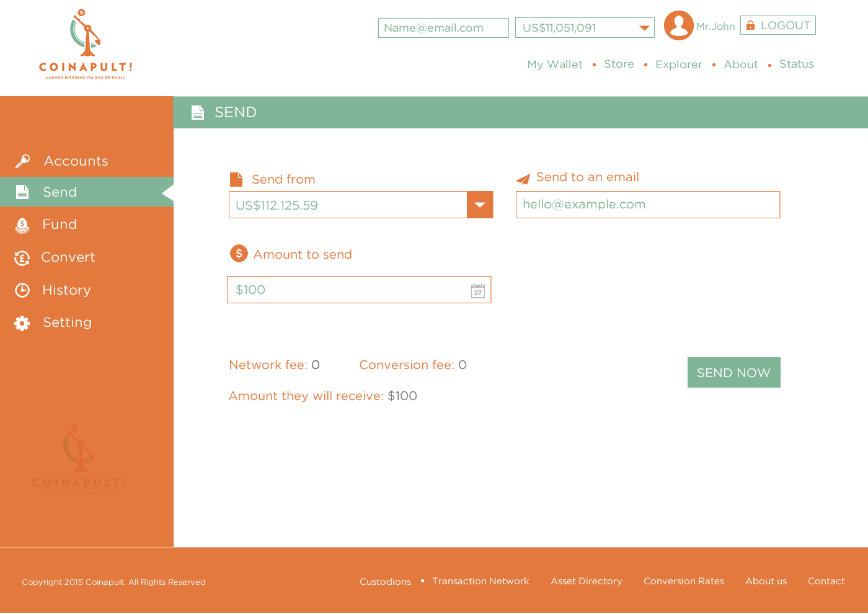Click the paper plane icon beside Send to an email

pos(523,179)
